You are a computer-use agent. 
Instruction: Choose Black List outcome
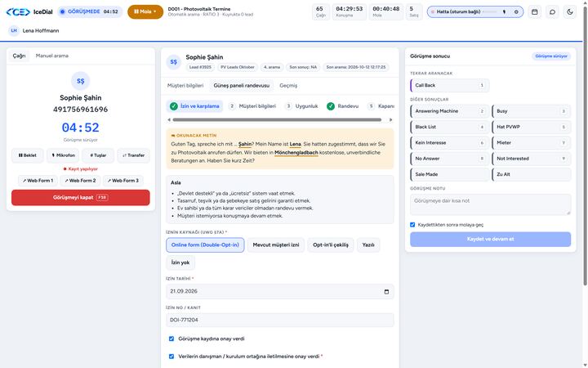tap(450, 127)
